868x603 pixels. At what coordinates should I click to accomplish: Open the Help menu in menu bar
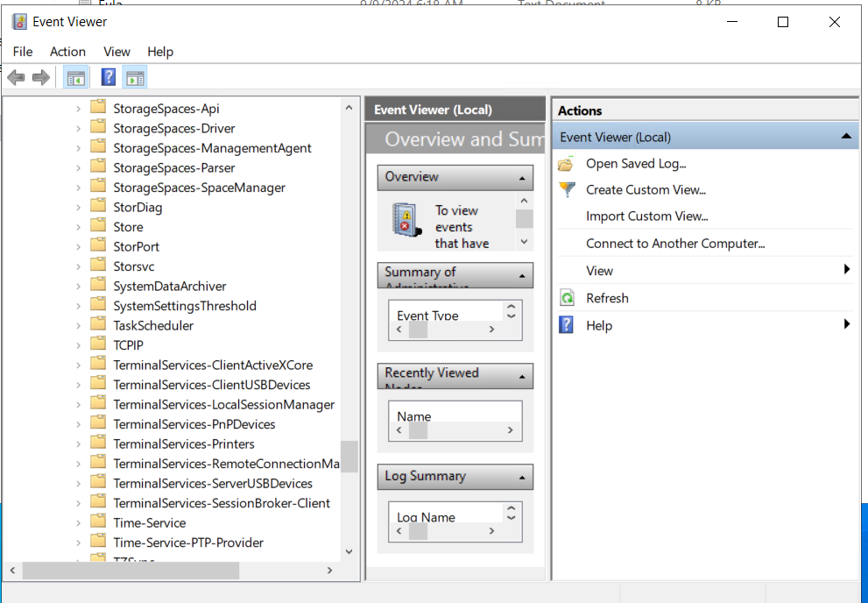(x=160, y=52)
